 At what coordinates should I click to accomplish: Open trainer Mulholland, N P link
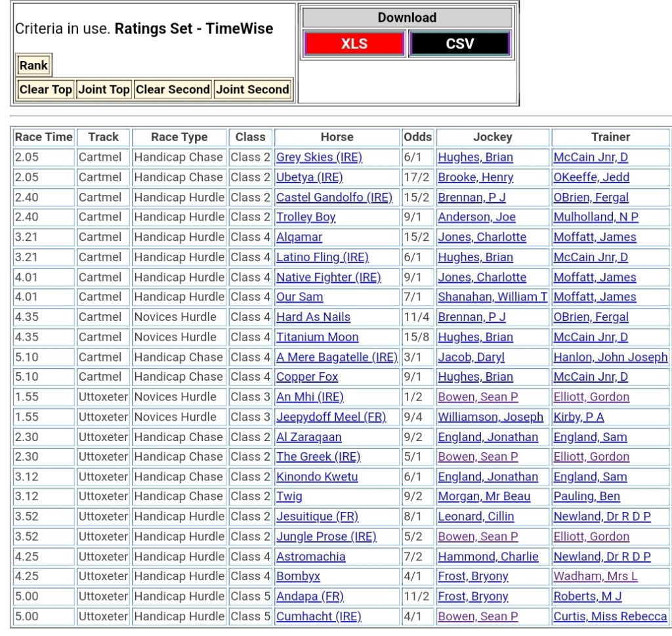[x=595, y=217]
